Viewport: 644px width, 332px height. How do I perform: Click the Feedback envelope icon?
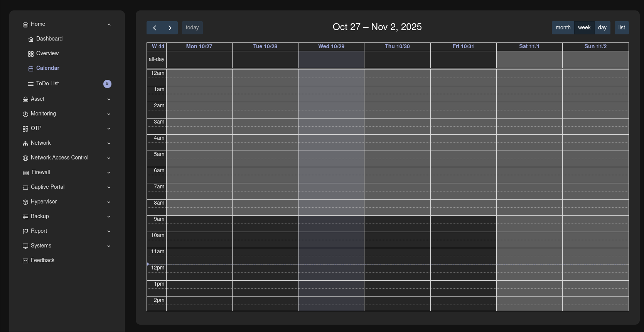point(25,261)
